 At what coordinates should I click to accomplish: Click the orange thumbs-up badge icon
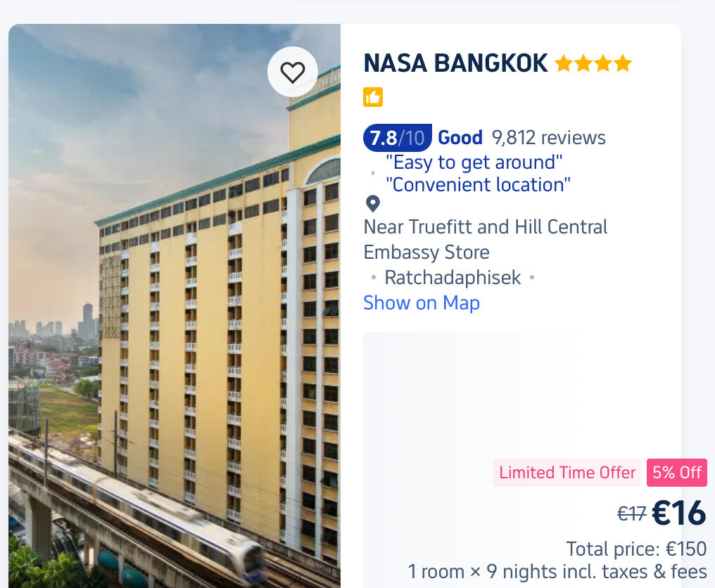point(373,97)
